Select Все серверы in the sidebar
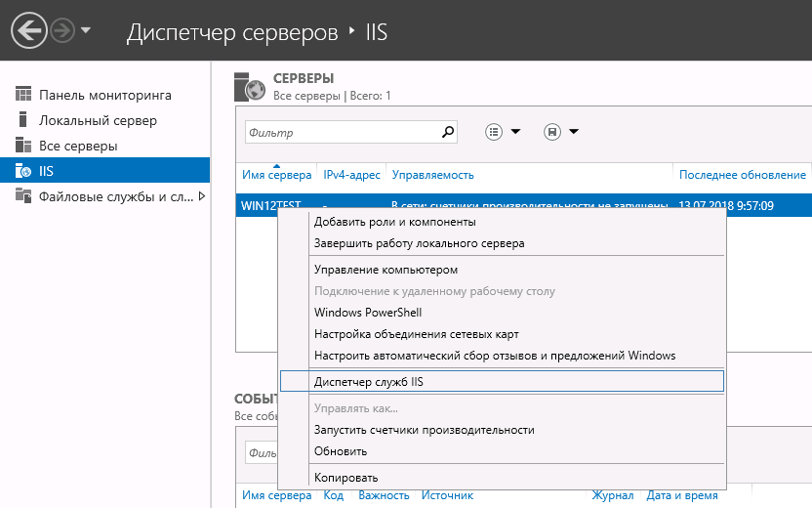Screen dimensions: 812x508 coord(78,146)
